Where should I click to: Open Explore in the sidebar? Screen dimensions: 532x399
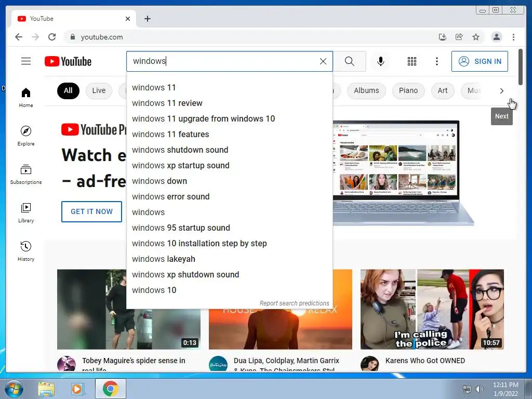pos(26,136)
